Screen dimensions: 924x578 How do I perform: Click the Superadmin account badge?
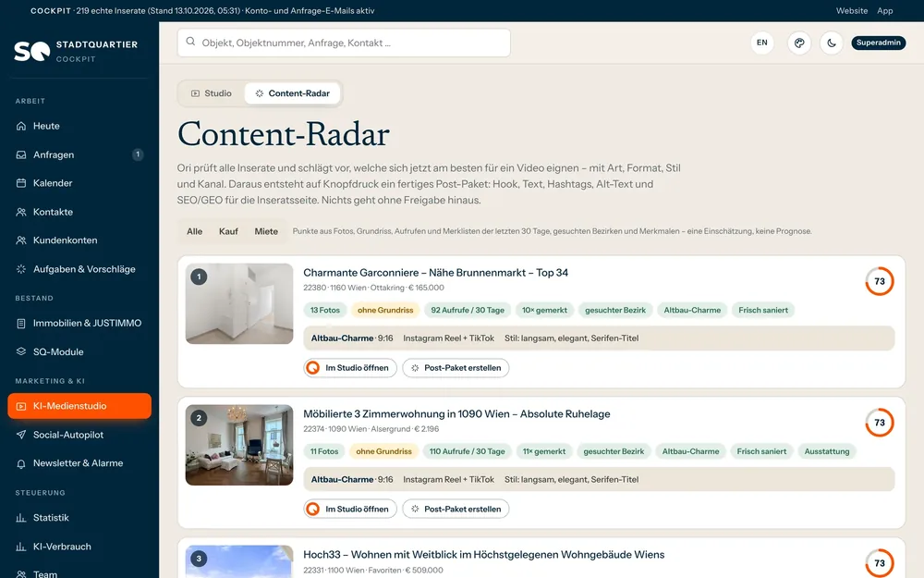(878, 43)
